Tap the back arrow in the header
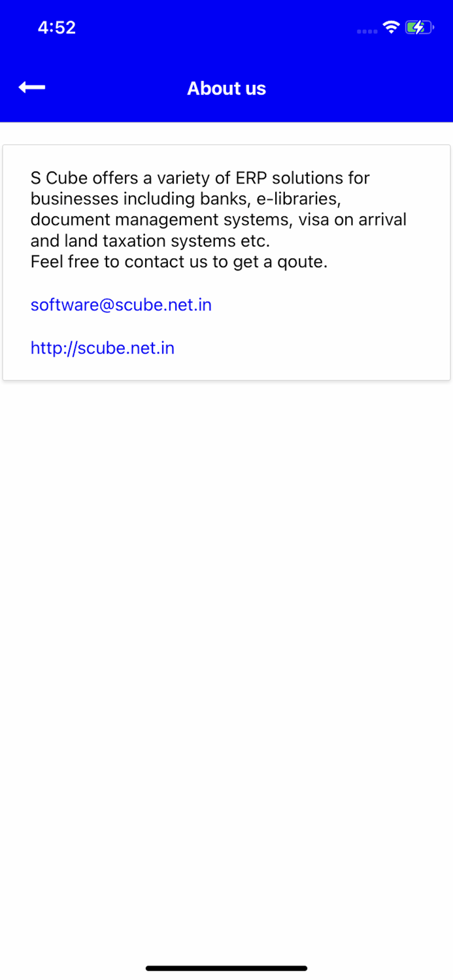 31,87
